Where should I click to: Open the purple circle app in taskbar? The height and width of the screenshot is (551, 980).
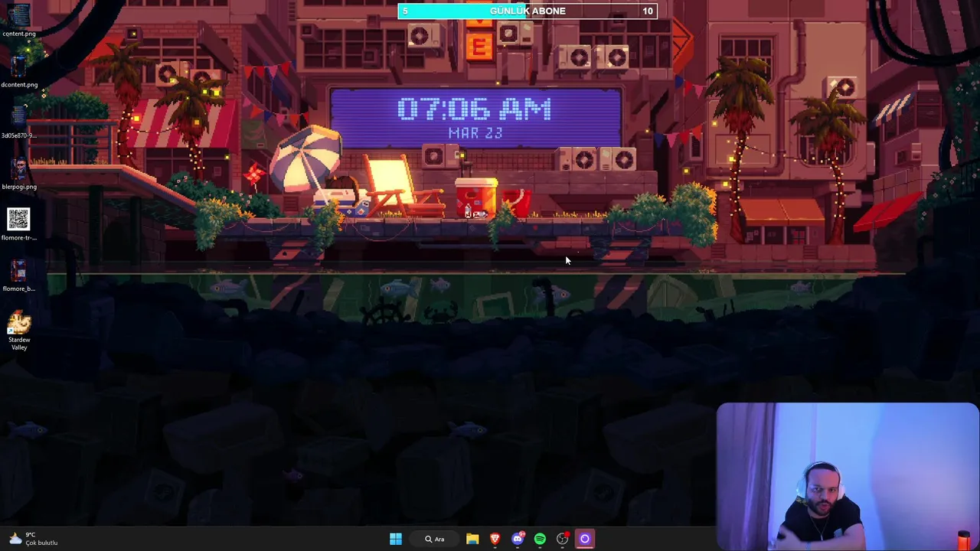[x=585, y=539]
